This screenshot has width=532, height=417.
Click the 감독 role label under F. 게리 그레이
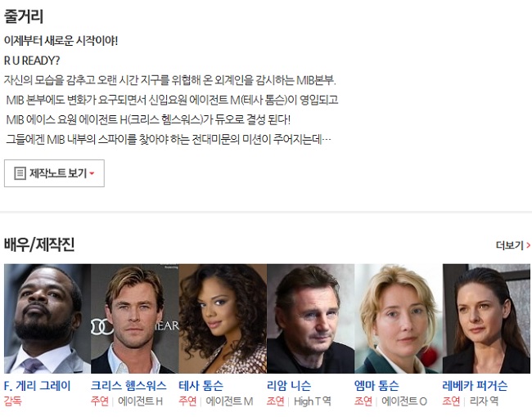[x=12, y=401]
